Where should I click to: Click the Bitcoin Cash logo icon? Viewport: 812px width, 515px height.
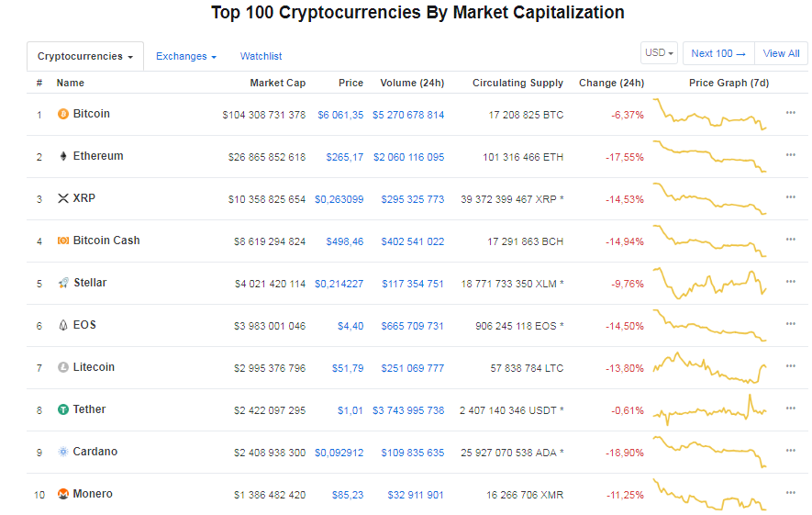pyautogui.click(x=63, y=241)
